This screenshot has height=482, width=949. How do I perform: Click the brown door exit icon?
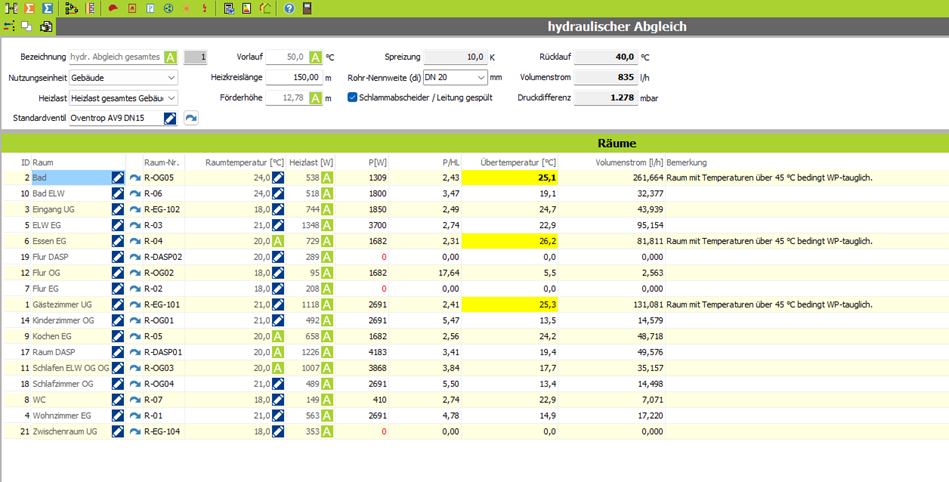307,8
